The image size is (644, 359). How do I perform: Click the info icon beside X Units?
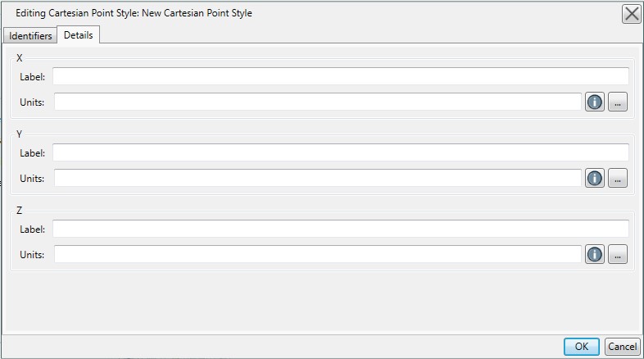[594, 102]
